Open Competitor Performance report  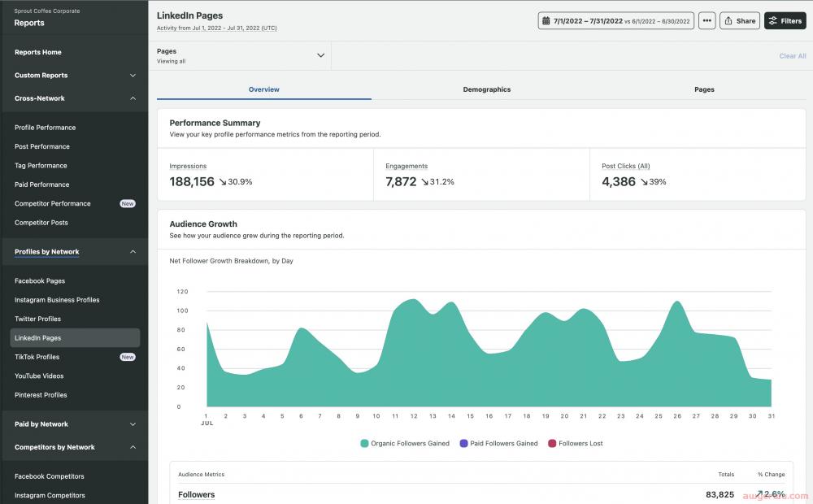coord(52,204)
